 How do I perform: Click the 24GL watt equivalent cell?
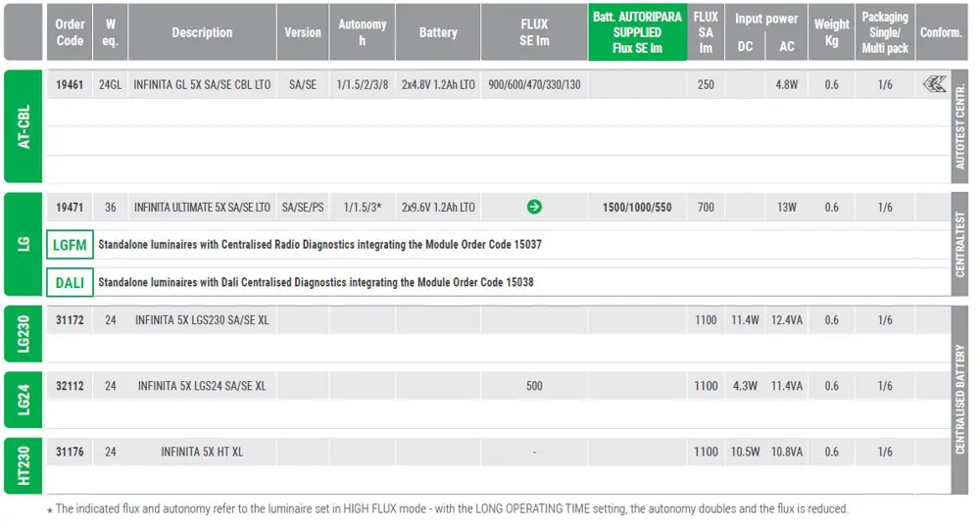[111, 84]
